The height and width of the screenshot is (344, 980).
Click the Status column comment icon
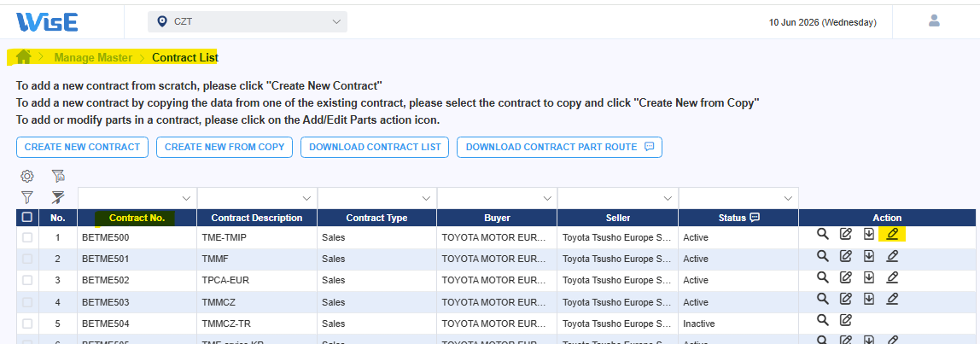755,218
